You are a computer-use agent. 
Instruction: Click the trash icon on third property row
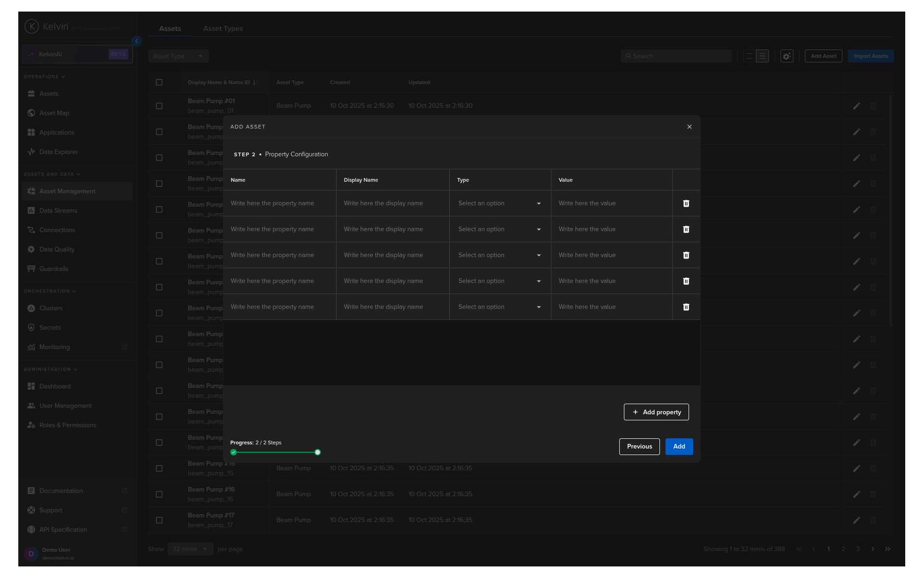(x=686, y=255)
